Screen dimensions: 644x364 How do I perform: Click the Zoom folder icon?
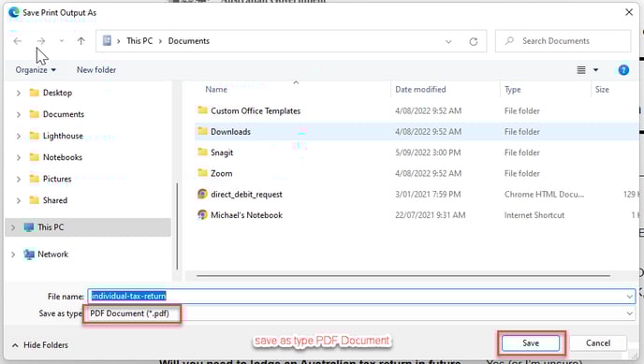tap(202, 173)
